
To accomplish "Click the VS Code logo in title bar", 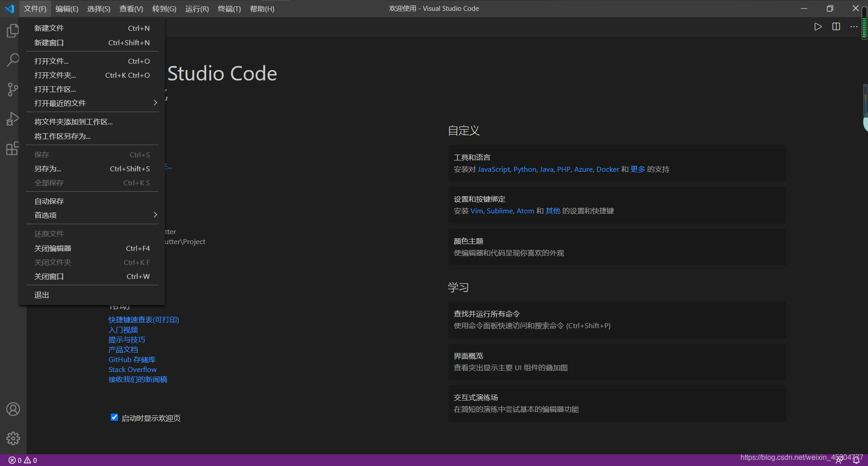I will click(x=9, y=9).
